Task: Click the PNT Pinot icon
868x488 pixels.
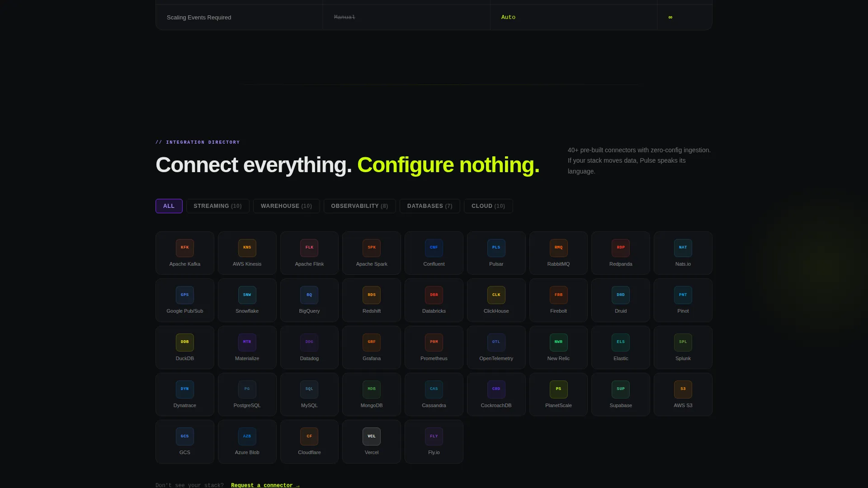Action: (x=683, y=295)
